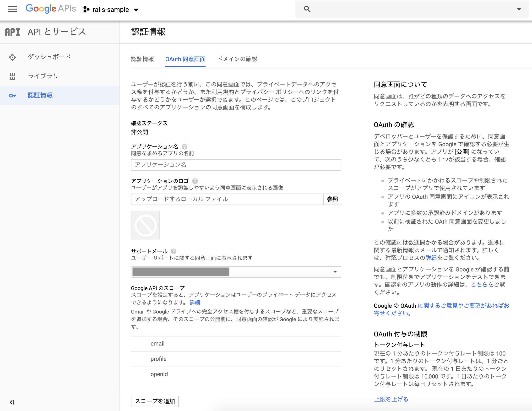Click the library icon in sidebar

[x=12, y=76]
